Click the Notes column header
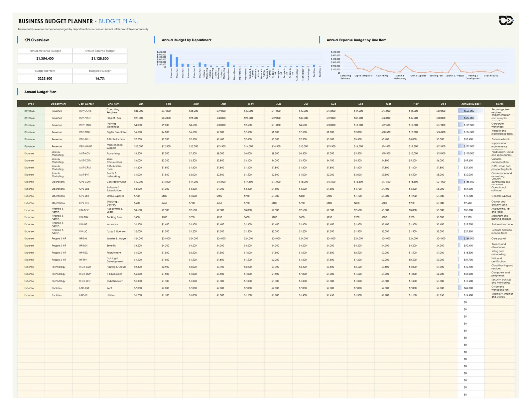 coord(500,104)
